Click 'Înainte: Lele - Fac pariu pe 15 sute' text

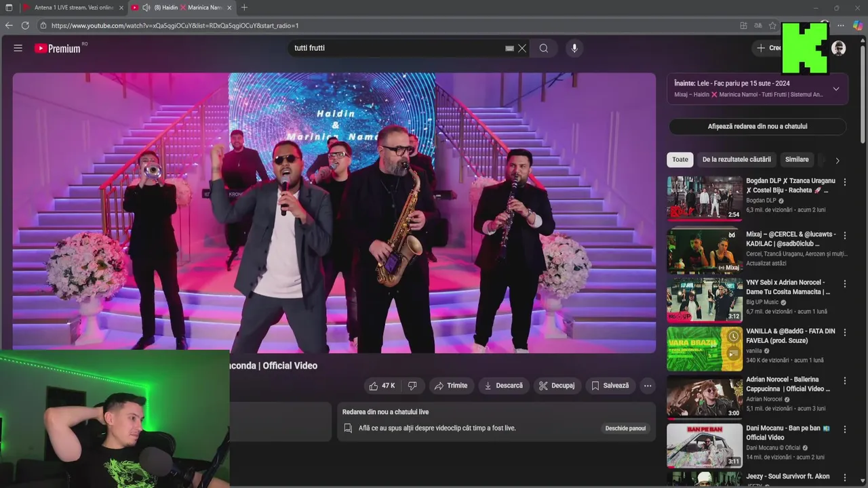point(732,83)
